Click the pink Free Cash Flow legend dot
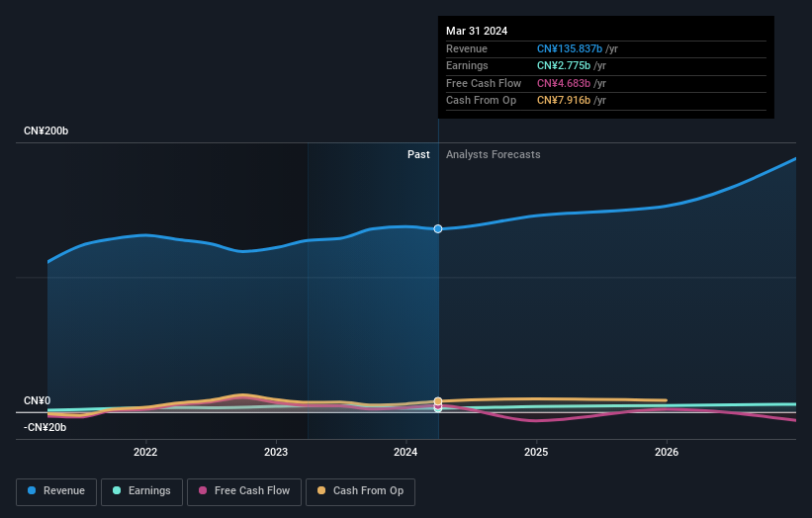 point(203,490)
